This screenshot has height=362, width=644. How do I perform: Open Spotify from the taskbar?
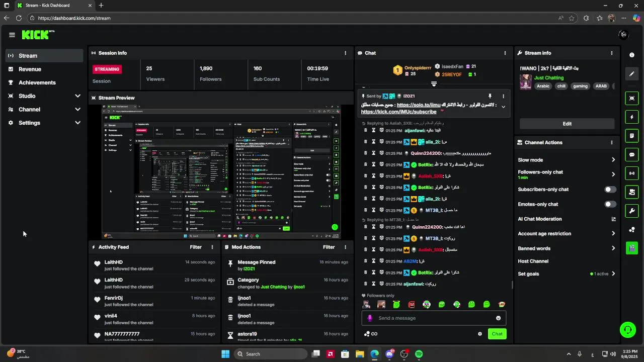pyautogui.click(x=419, y=354)
